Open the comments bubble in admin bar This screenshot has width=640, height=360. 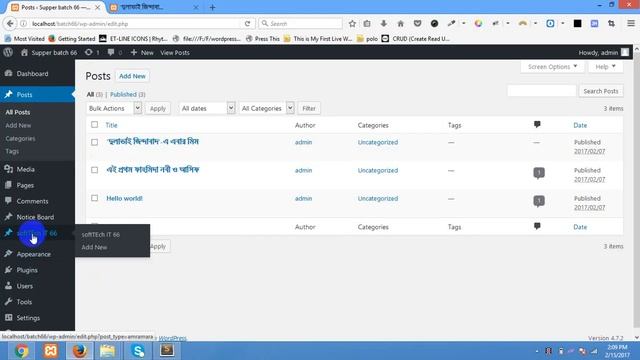115,53
